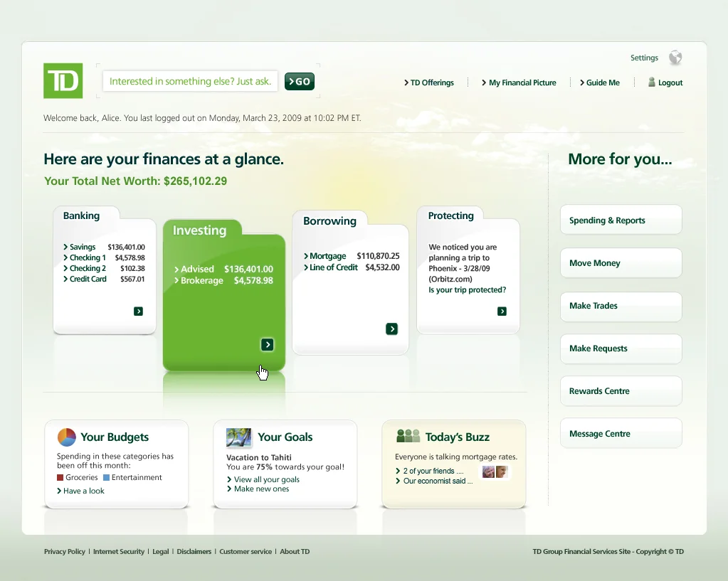728x581 pixels.
Task: Expand the Banking card arrow
Action: click(x=138, y=311)
